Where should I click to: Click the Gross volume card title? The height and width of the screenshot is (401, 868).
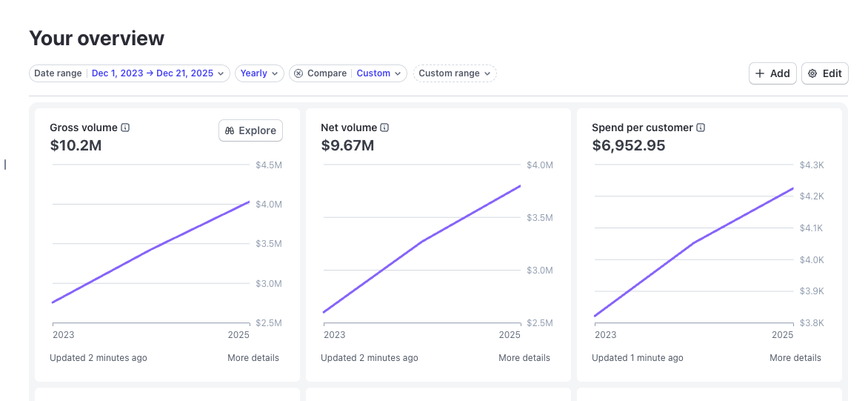[84, 127]
